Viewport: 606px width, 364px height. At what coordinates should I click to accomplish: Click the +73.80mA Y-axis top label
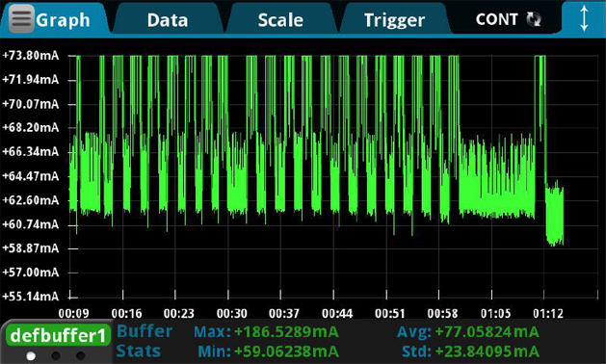(31, 56)
